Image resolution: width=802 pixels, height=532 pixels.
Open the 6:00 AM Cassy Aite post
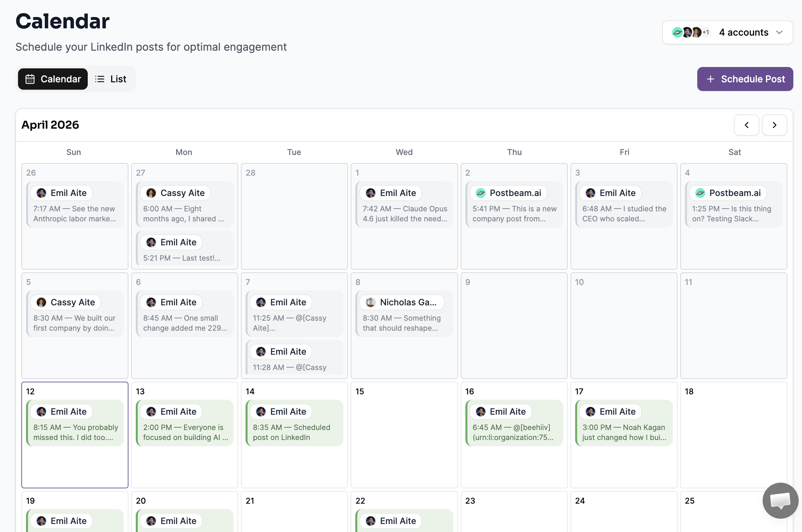coord(185,213)
